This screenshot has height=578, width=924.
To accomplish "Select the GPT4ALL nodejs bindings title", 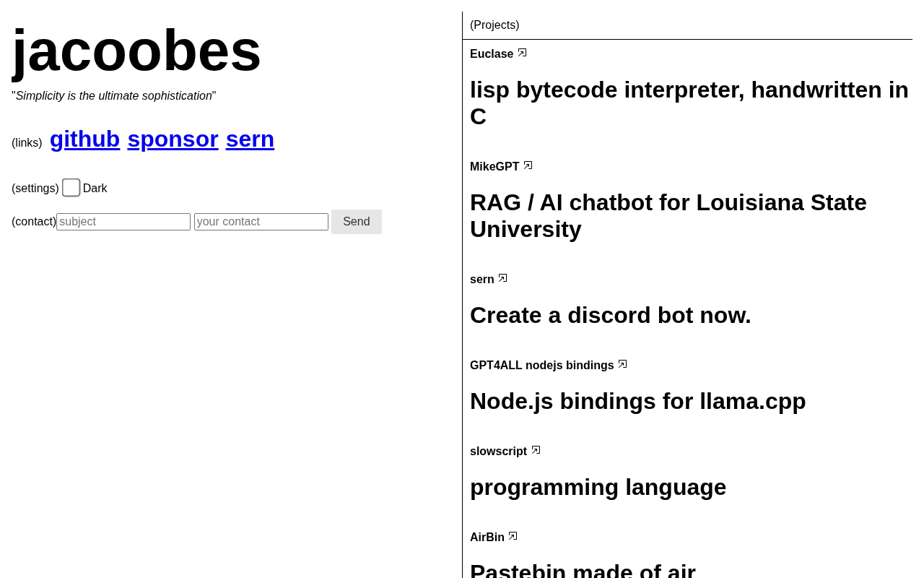I will (x=542, y=366).
